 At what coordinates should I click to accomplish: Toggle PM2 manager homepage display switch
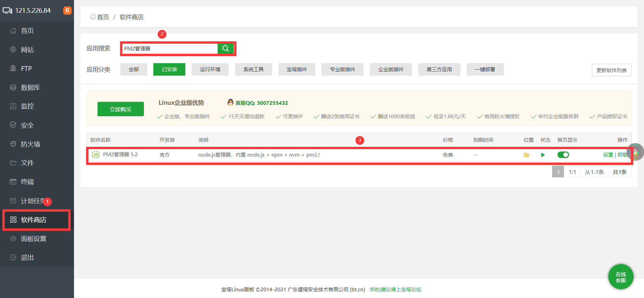coord(563,155)
